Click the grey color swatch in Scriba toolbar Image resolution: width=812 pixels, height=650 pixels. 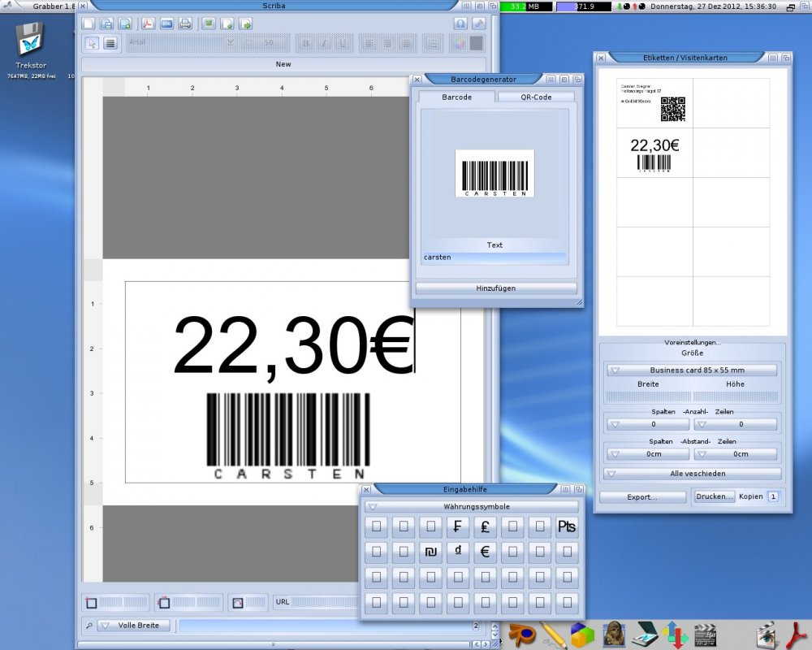point(477,44)
